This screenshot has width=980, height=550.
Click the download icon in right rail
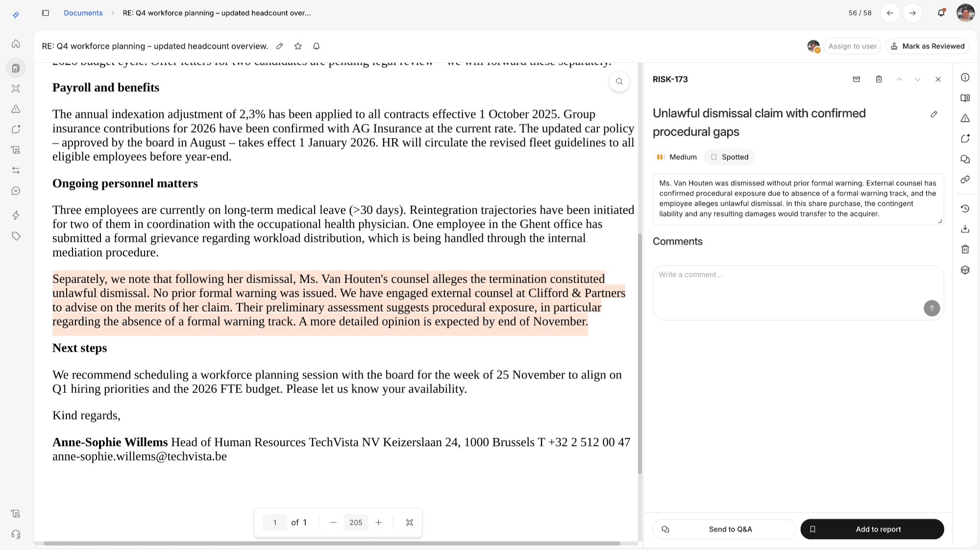(x=965, y=229)
